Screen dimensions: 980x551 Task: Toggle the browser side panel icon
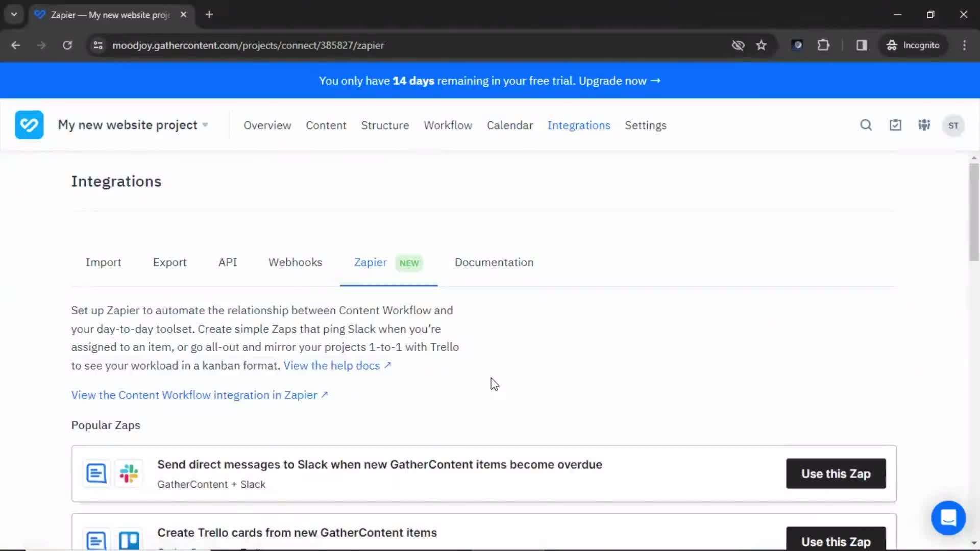(862, 45)
